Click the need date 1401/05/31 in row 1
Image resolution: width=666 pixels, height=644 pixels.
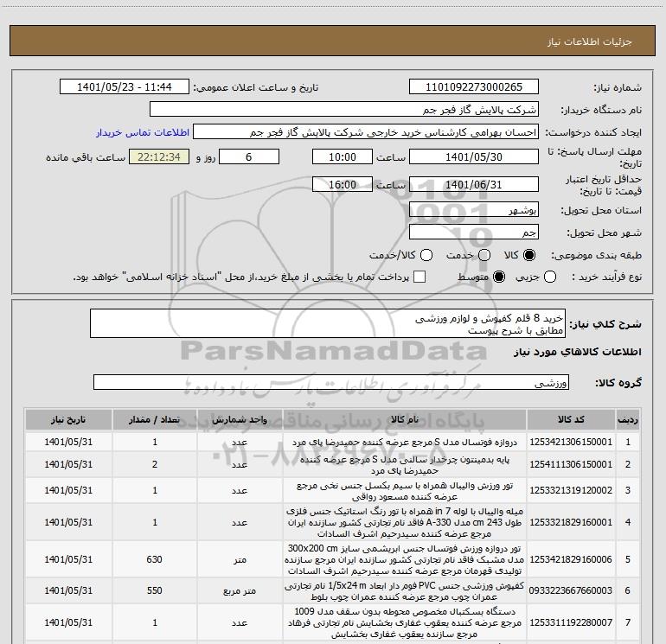68,442
